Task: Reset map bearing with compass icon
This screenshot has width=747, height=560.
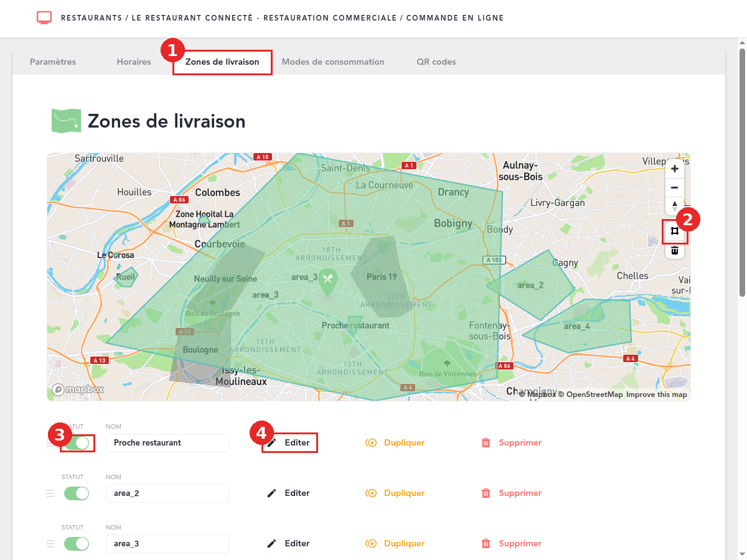Action: pyautogui.click(x=675, y=205)
